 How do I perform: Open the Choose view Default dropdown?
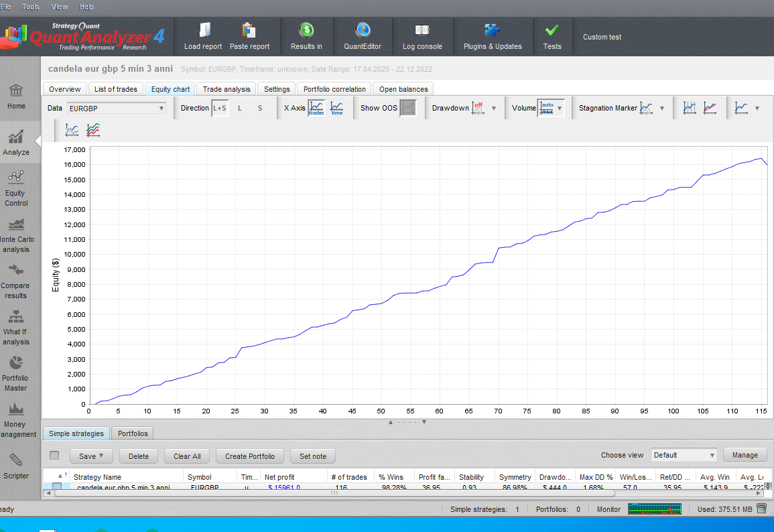(x=684, y=455)
